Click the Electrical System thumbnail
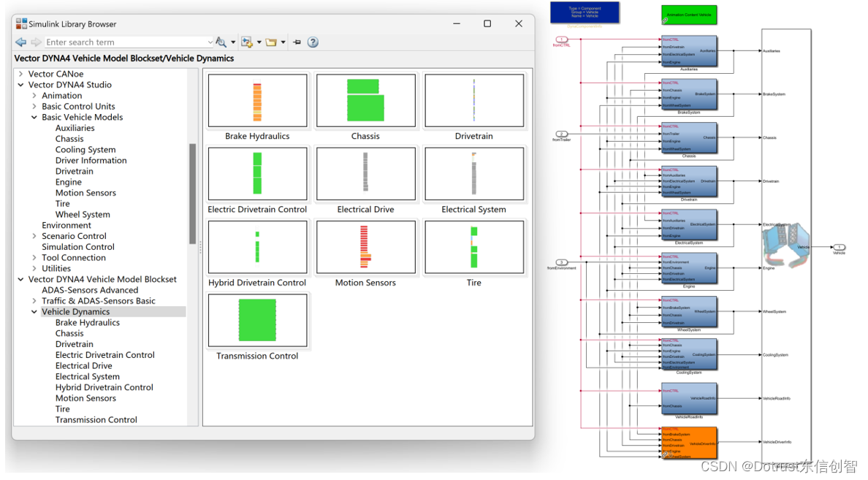Screen dimensions: 868x480 coord(474,174)
